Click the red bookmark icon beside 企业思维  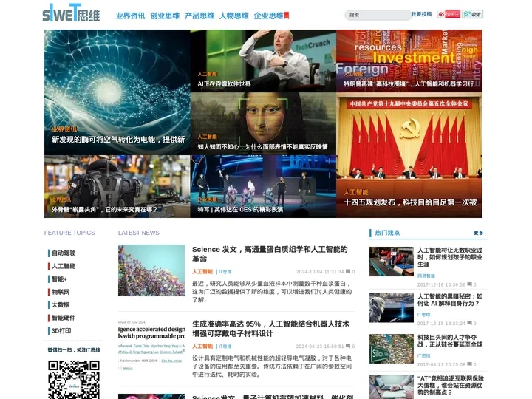pos(287,16)
